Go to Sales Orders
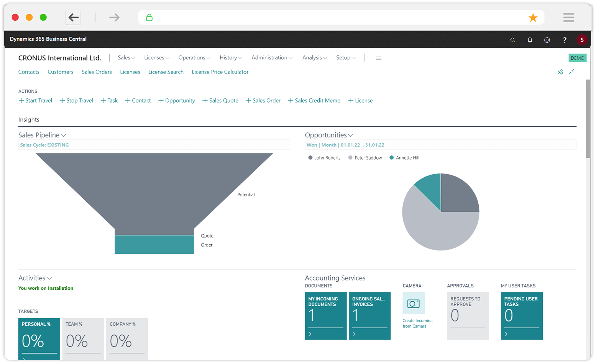 (97, 72)
